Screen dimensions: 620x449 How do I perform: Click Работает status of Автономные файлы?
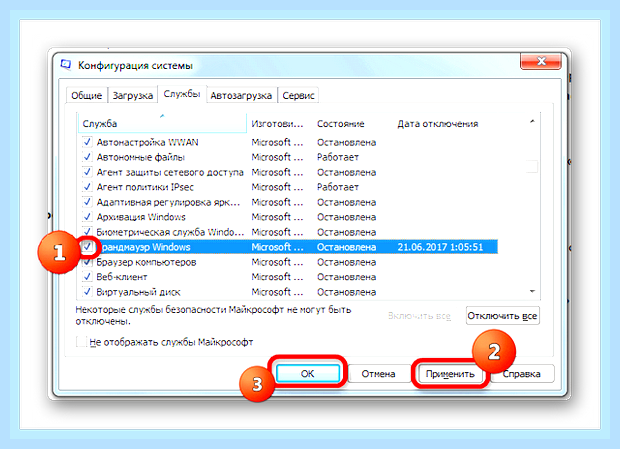pyautogui.click(x=338, y=157)
